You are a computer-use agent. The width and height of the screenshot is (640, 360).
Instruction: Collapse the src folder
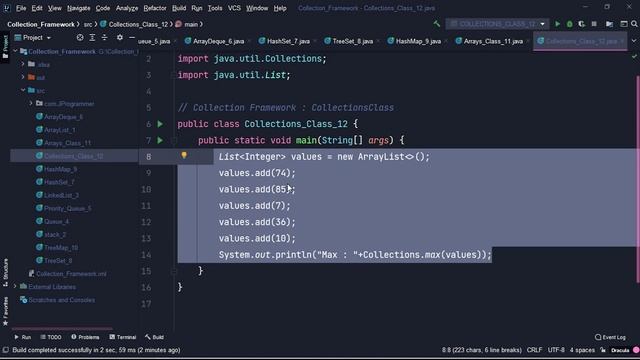point(23,90)
